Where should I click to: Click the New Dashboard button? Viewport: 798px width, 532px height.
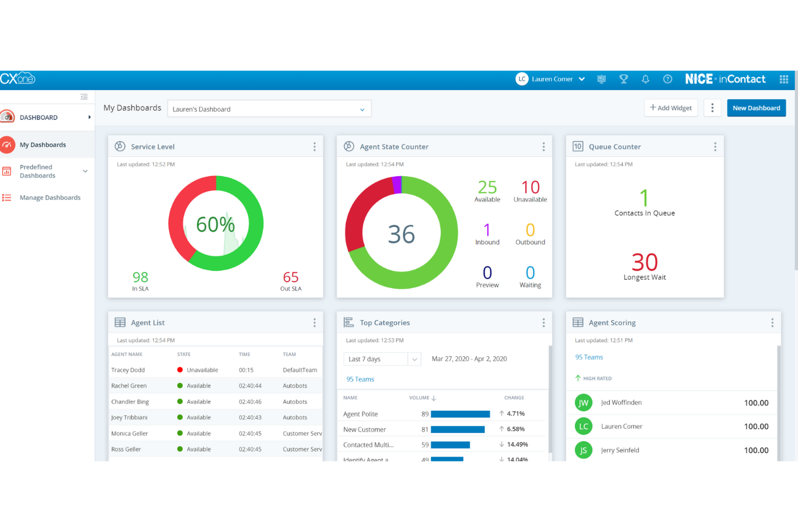[x=756, y=108]
